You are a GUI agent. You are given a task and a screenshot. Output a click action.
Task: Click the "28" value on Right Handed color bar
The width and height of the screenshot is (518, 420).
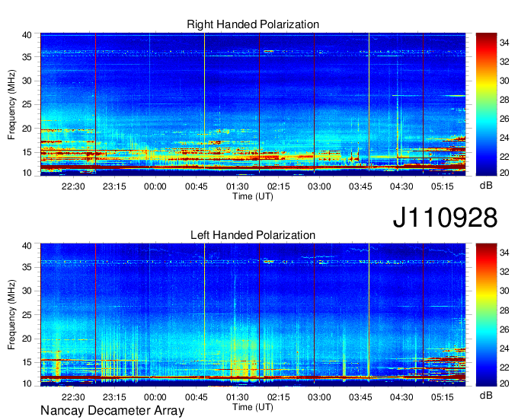504,100
